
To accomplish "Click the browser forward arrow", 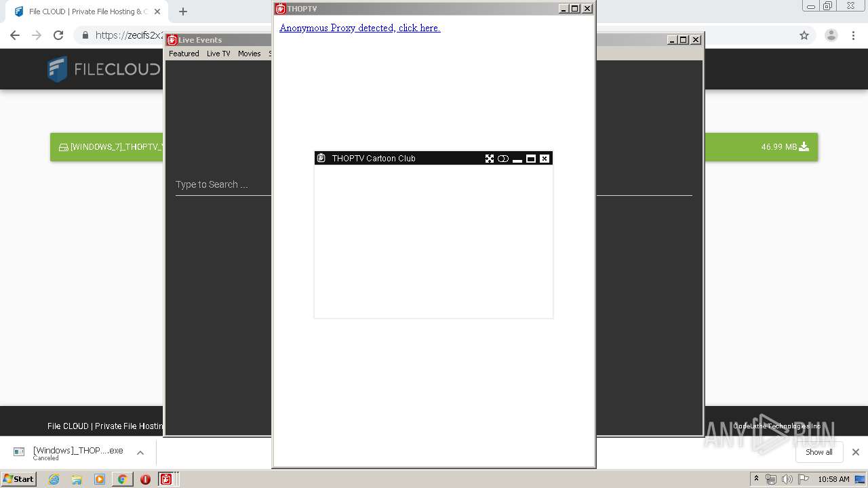I will [37, 35].
